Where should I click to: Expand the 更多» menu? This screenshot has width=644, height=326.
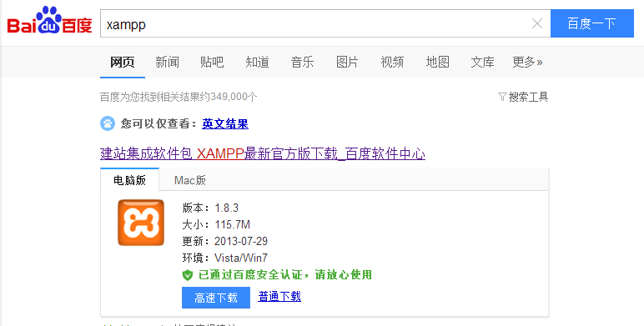[527, 62]
